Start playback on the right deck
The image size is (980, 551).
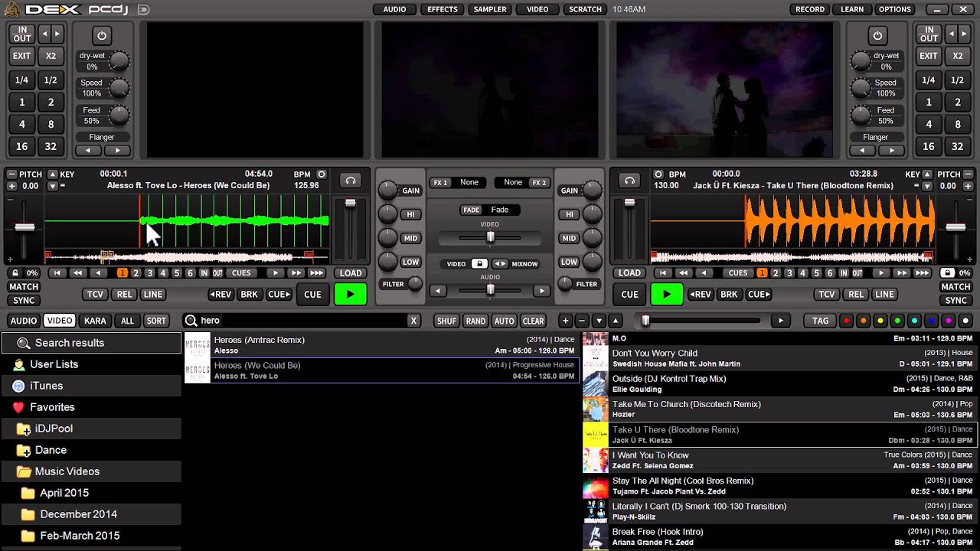pos(666,294)
